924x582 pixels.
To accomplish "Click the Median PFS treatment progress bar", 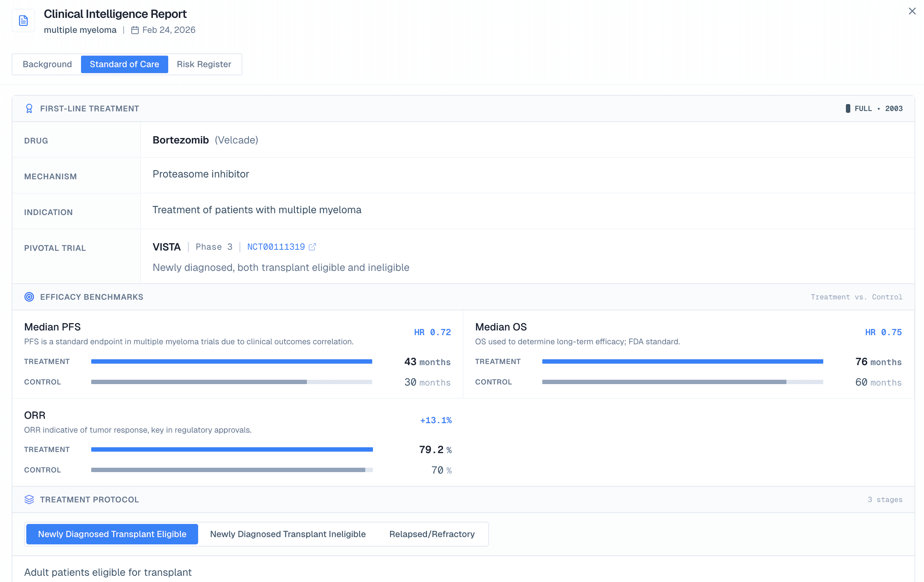I will coord(231,361).
